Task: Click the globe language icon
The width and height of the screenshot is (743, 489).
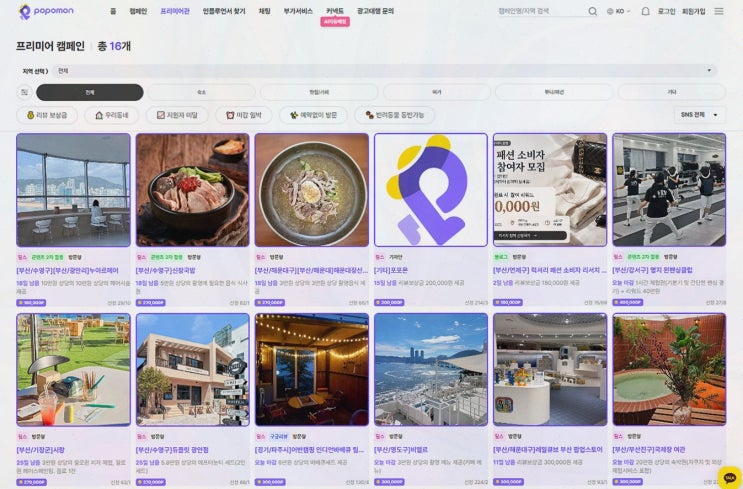Action: 610,11
